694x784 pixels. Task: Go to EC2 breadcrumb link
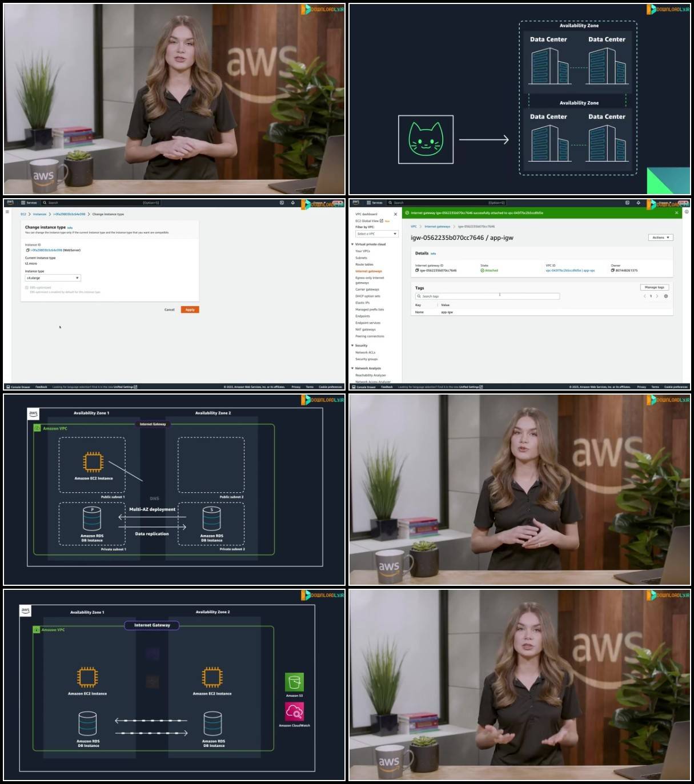click(x=23, y=214)
